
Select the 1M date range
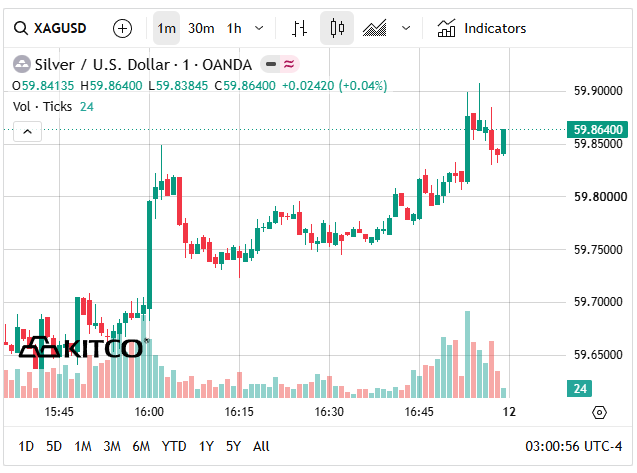83,447
